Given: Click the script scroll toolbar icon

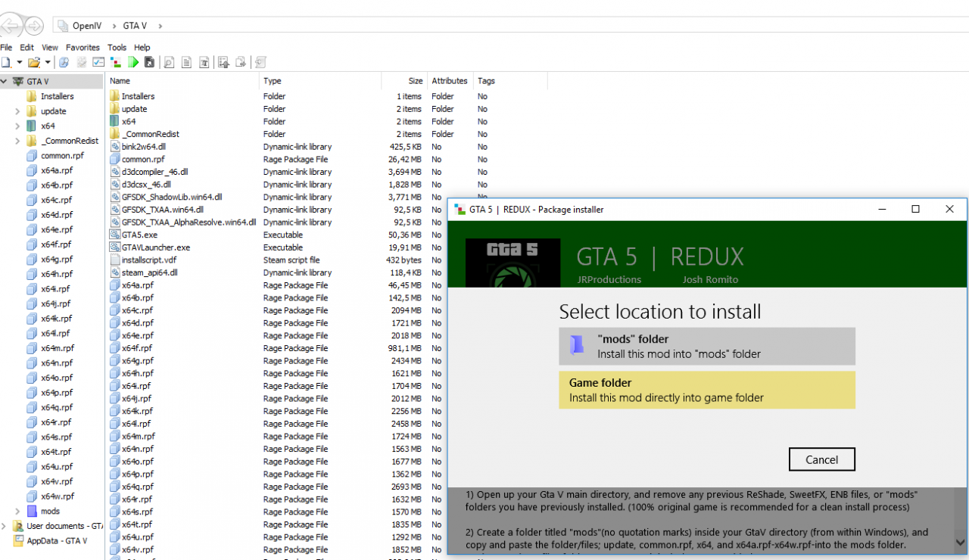Looking at the screenshot, I should click(260, 62).
